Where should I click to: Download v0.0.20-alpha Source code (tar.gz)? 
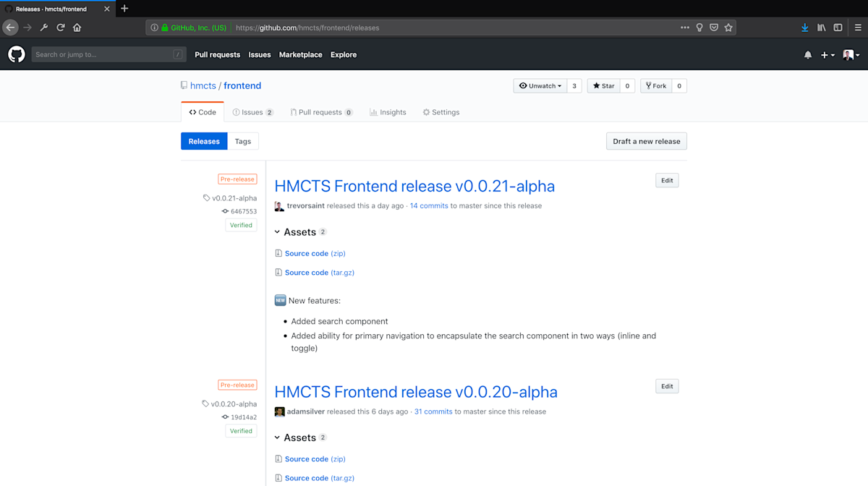(319, 478)
